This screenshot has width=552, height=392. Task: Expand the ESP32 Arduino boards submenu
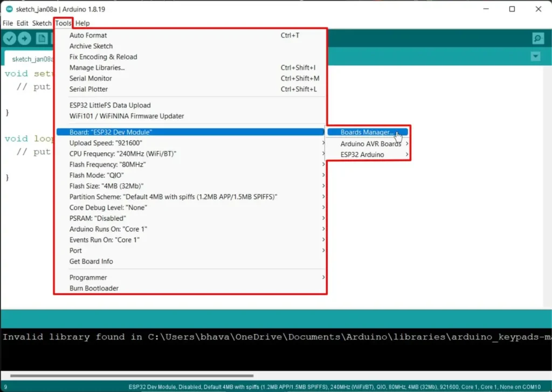coord(362,155)
